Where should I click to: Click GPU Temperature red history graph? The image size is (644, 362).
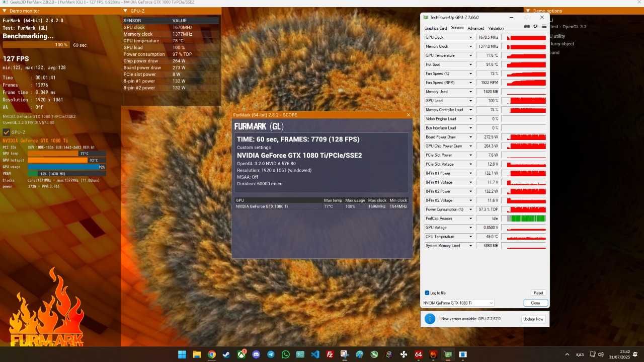[526, 55]
